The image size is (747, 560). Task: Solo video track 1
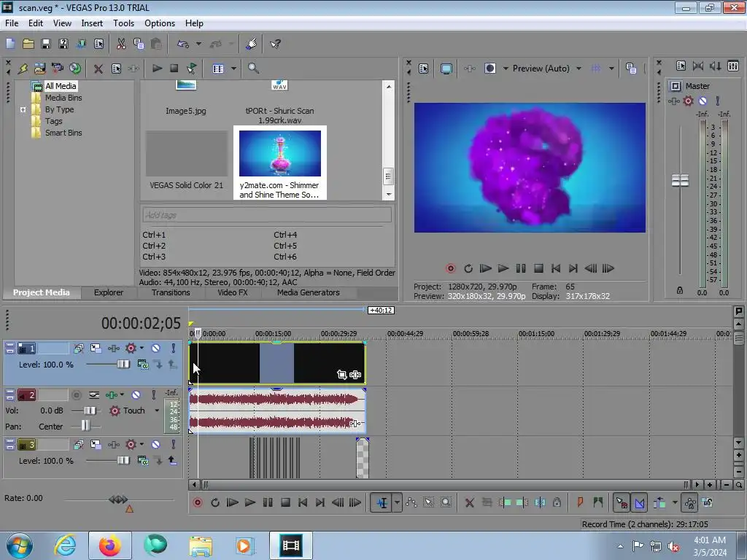coord(174,348)
